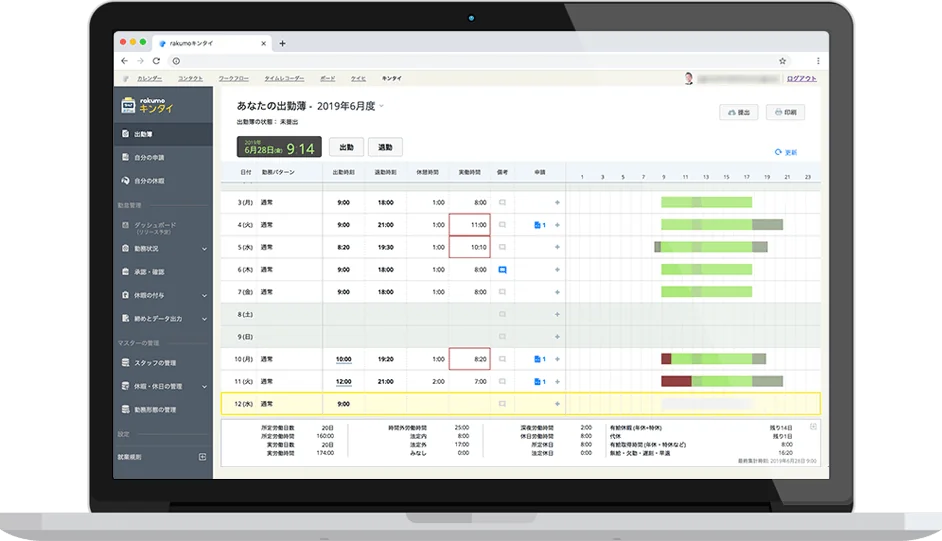
Task: Click the 印刷 print button
Action: 785,112
